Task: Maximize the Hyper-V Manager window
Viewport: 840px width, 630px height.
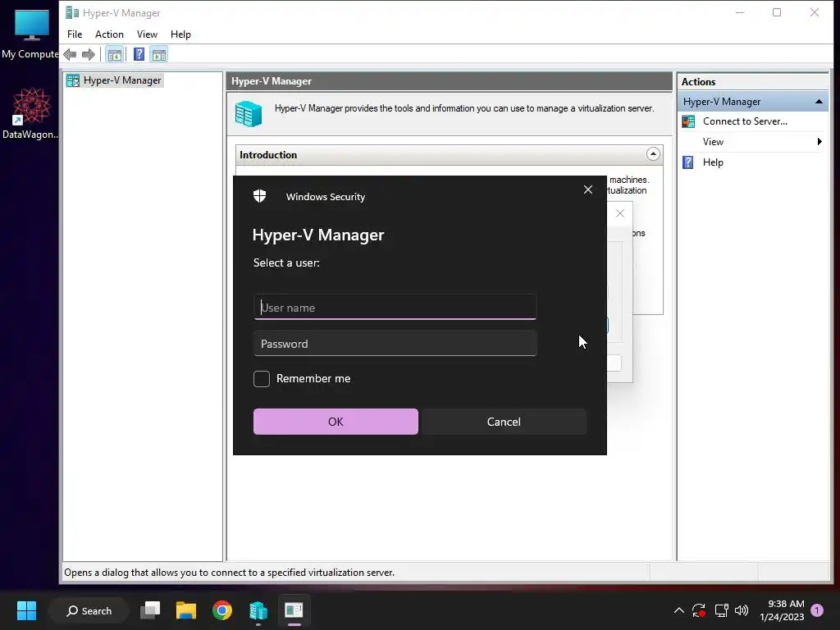Action: [x=776, y=12]
